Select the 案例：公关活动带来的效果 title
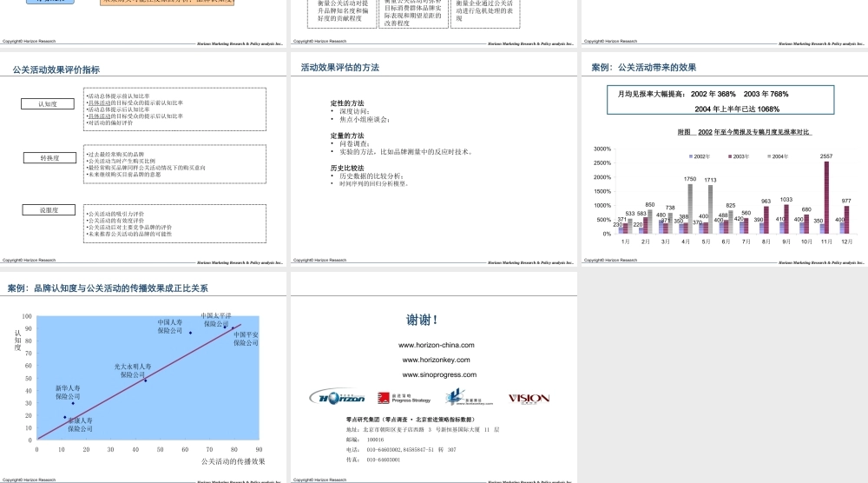Screen dimensions: 868x483 (644, 68)
